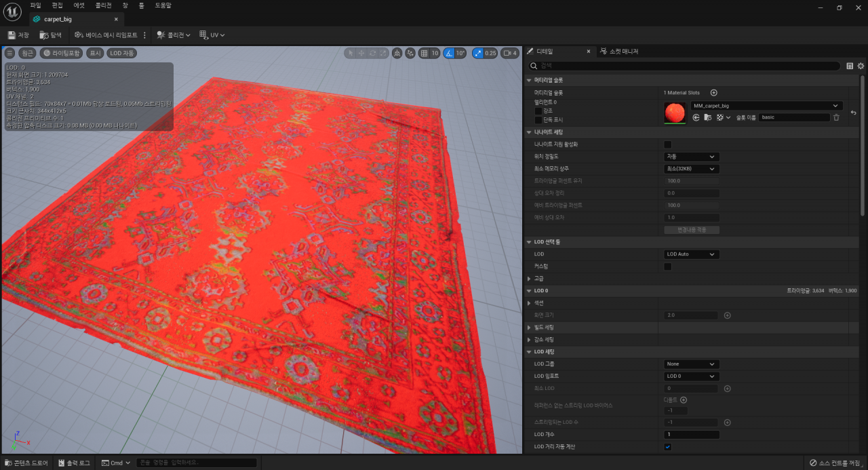Image resolution: width=868 pixels, height=470 pixels.
Task: Open the 편집 (Edit) menu
Action: 58,5
